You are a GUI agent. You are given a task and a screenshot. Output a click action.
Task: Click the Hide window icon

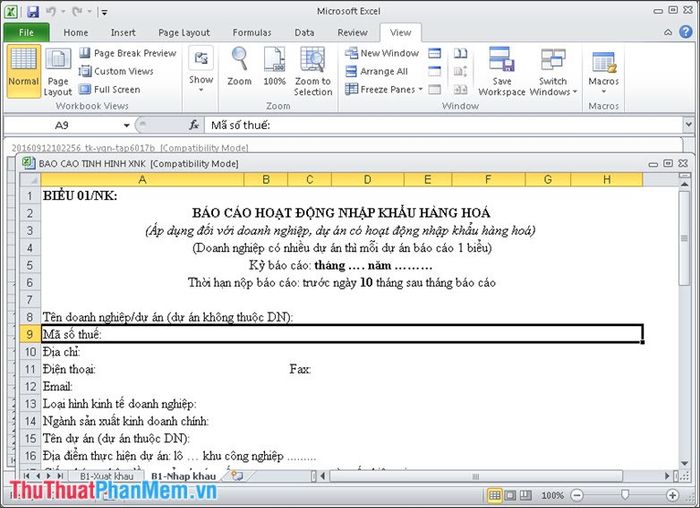(x=434, y=71)
